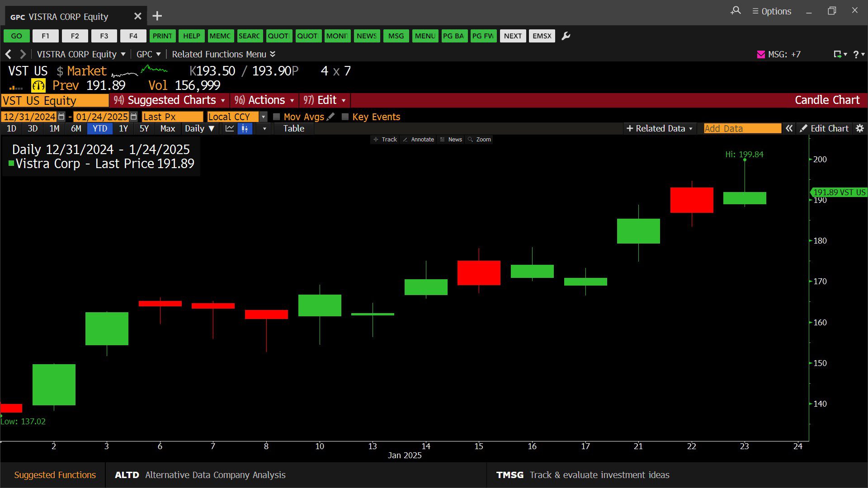The image size is (868, 488).
Task: Expand the Daily periodicity dropdown
Action: tap(199, 129)
